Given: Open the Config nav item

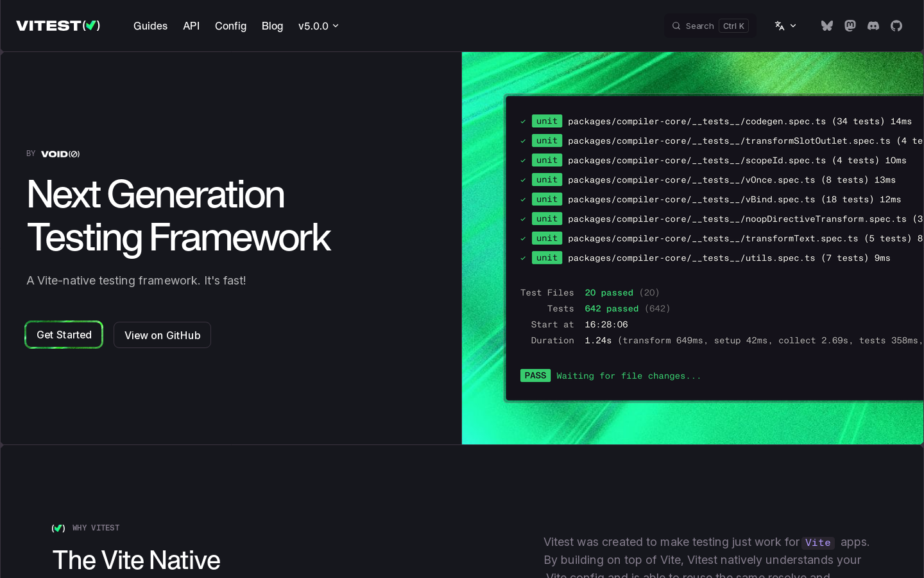Looking at the screenshot, I should 230,26.
